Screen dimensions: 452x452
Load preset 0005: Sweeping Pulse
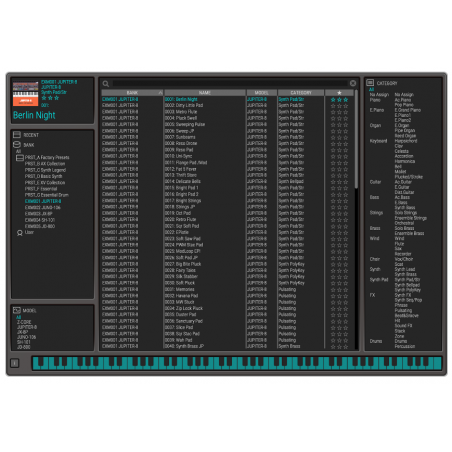[185, 125]
